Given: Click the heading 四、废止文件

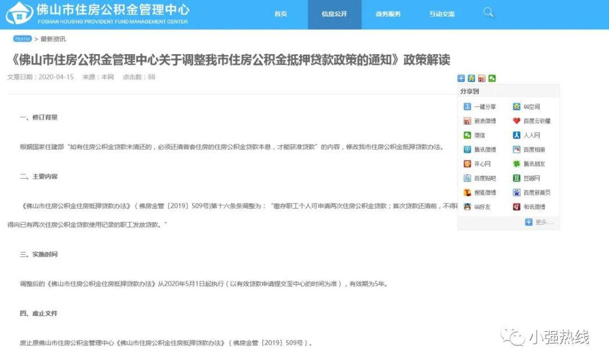Looking at the screenshot, I should point(38,313).
